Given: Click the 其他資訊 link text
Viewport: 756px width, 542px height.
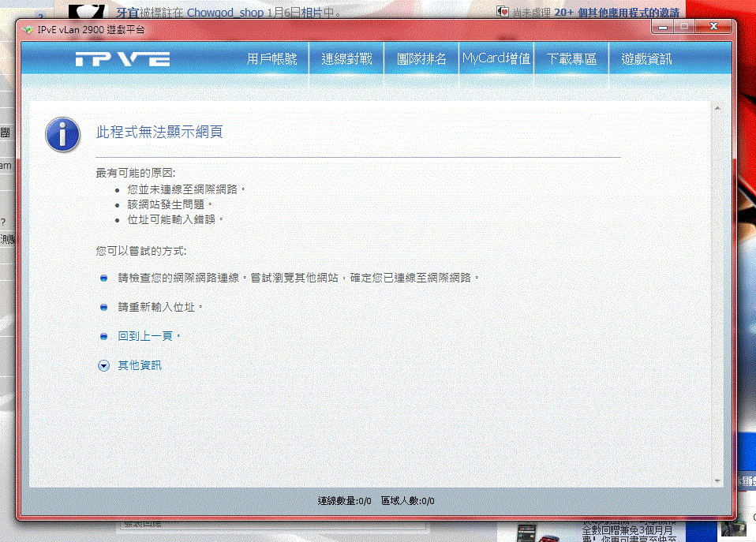Looking at the screenshot, I should coord(140,365).
